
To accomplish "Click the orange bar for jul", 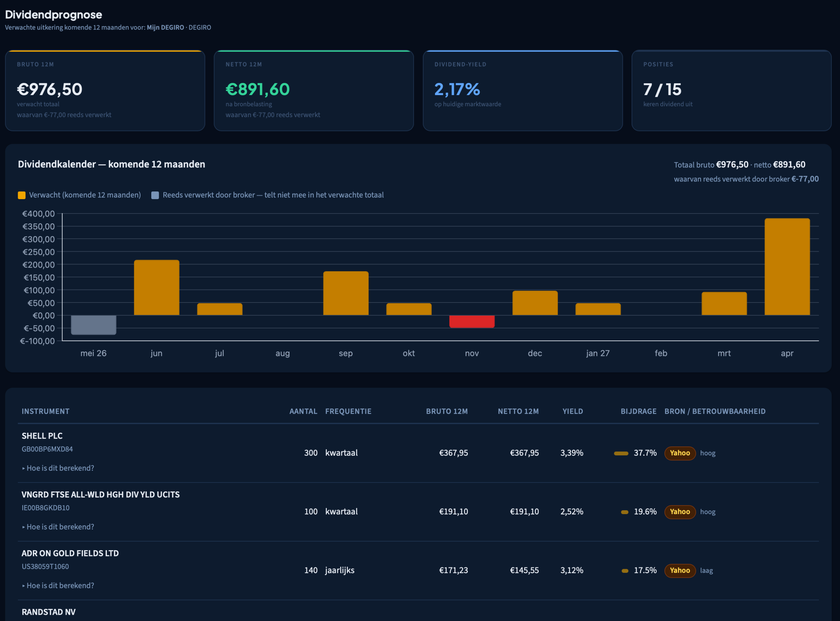I will [220, 309].
